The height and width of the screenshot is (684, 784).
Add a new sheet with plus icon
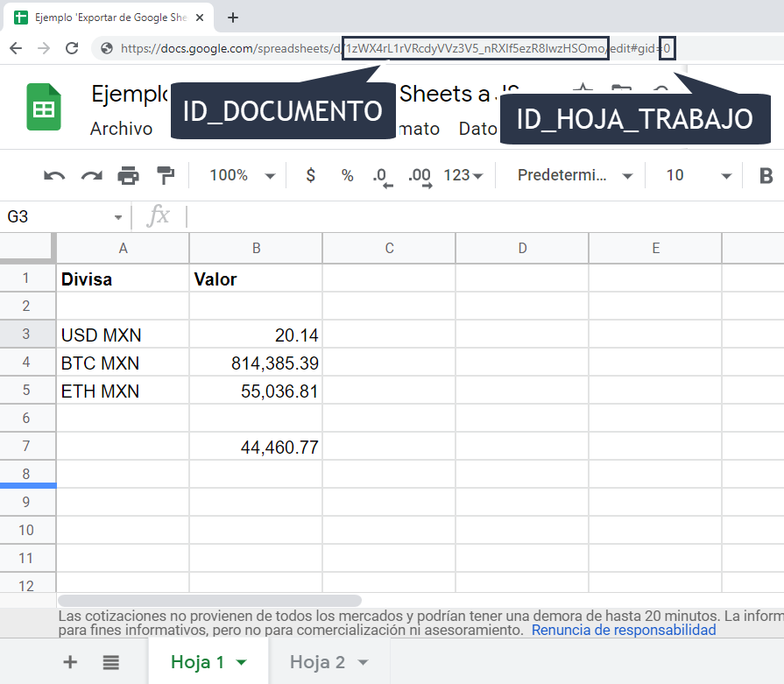click(x=70, y=662)
